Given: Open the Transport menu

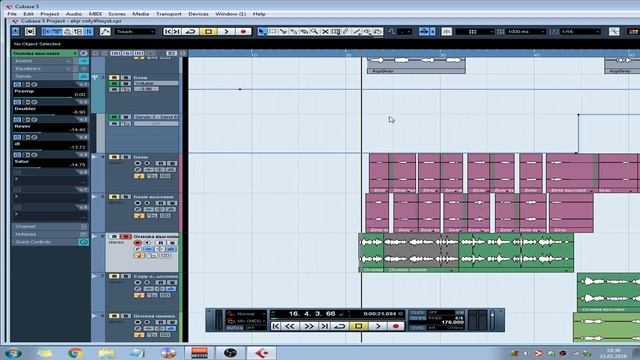Looking at the screenshot, I should pyautogui.click(x=169, y=14).
